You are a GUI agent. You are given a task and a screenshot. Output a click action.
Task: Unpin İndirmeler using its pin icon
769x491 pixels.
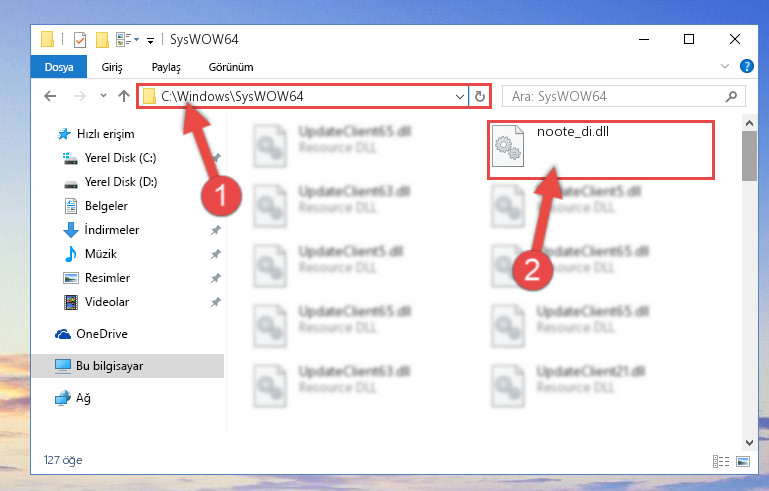pos(215,230)
